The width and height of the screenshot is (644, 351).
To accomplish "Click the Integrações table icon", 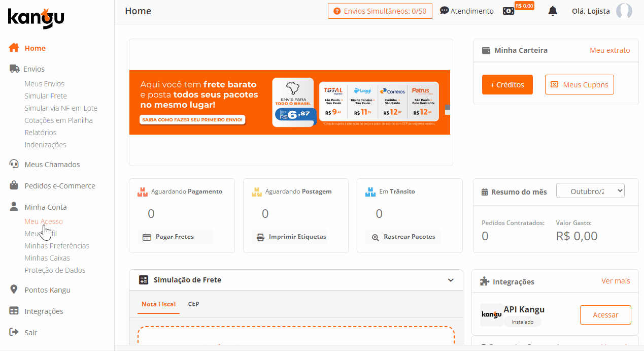I will pos(14,311).
